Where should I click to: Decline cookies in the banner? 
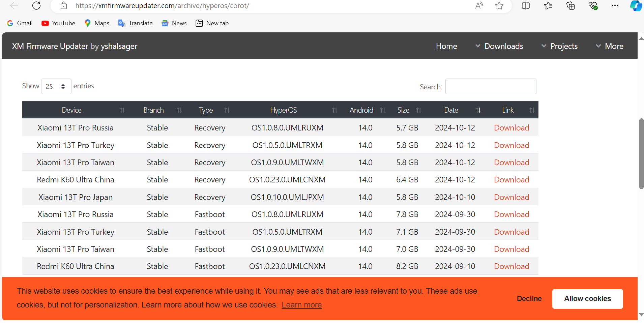pyautogui.click(x=529, y=299)
